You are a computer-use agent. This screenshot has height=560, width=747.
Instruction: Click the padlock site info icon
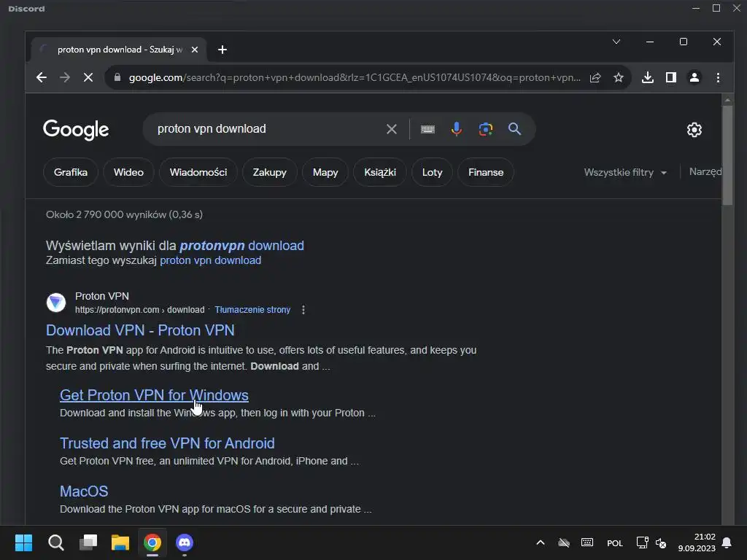[x=117, y=77]
